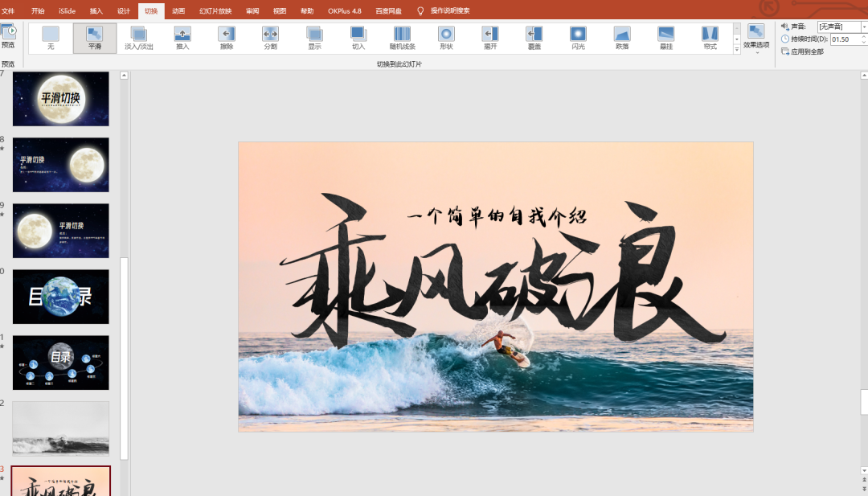Image resolution: width=868 pixels, height=496 pixels.
Task: Click the 预览 preview transition button
Action: coord(8,36)
